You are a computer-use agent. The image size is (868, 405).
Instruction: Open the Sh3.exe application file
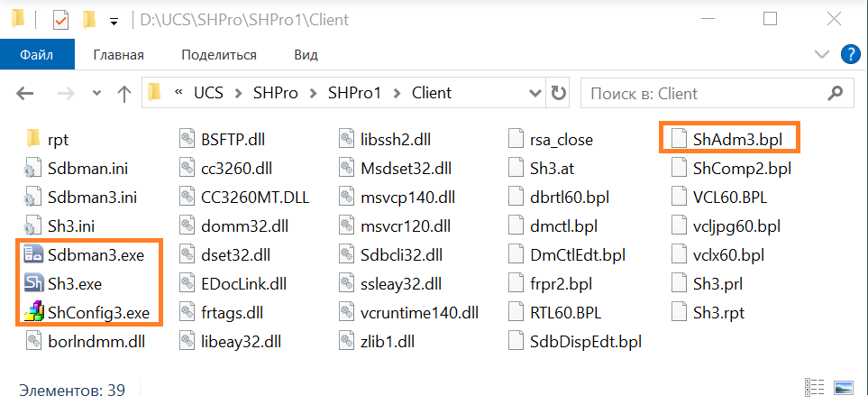76,284
